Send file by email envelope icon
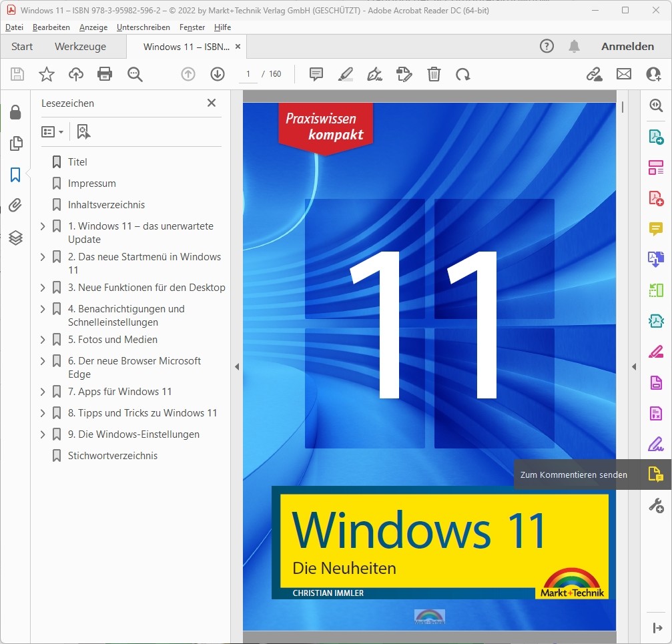672x644 pixels. 623,74
